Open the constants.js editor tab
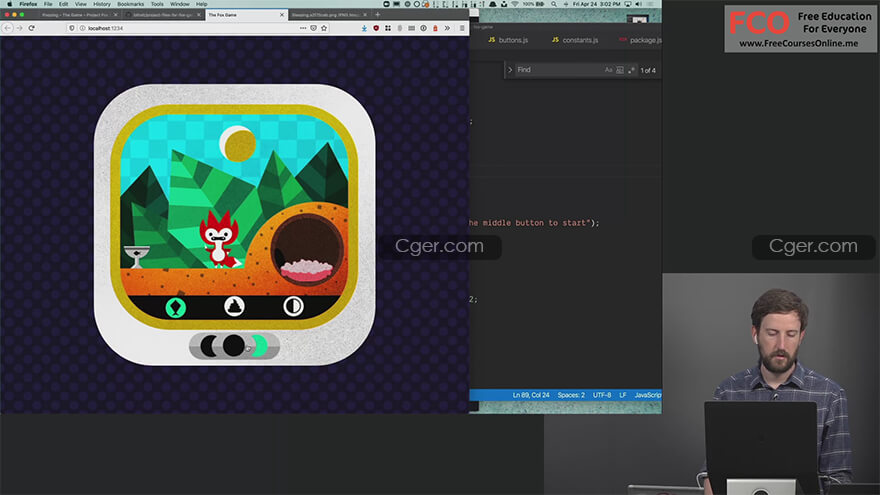The width and height of the screenshot is (880, 495). point(575,40)
